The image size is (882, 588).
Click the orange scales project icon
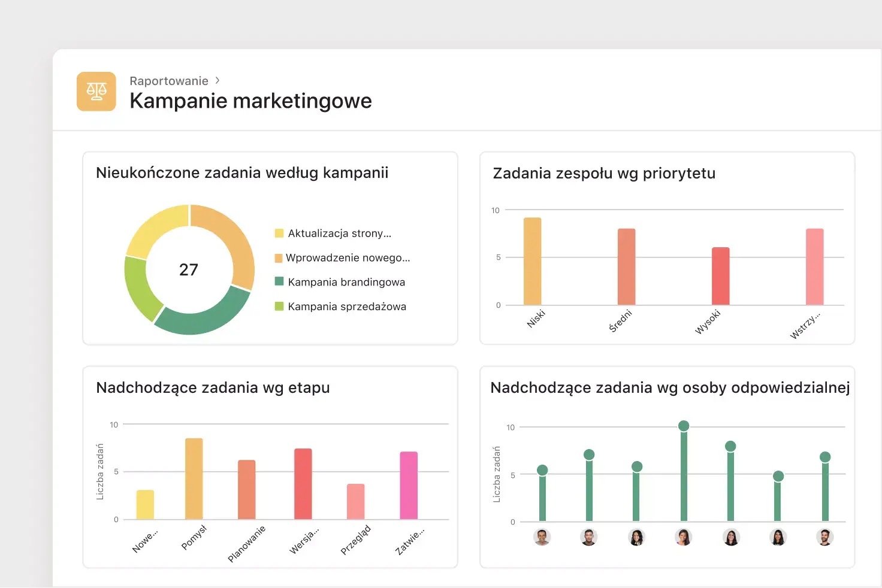(96, 92)
